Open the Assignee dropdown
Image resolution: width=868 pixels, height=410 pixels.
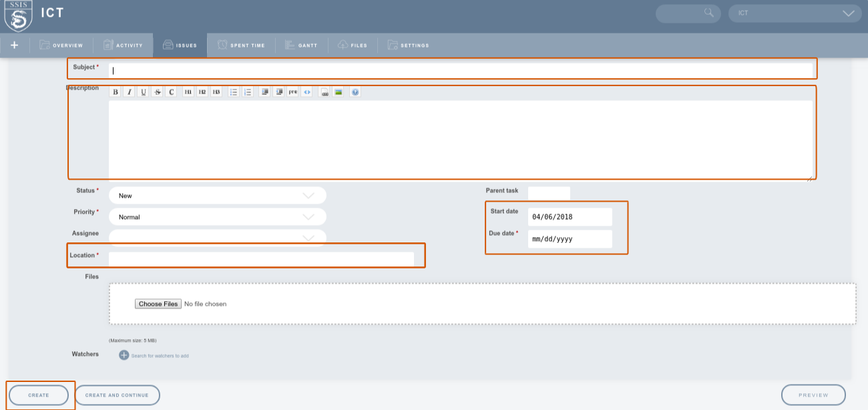tap(217, 237)
